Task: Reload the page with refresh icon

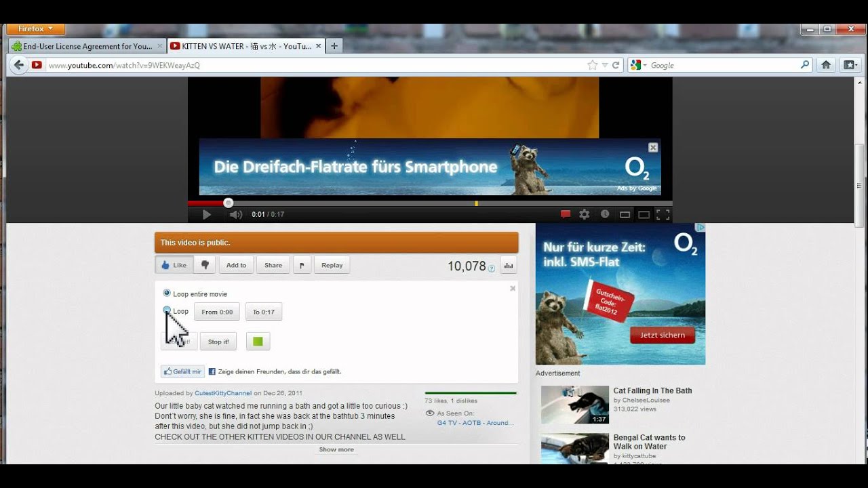Action: pyautogui.click(x=616, y=65)
